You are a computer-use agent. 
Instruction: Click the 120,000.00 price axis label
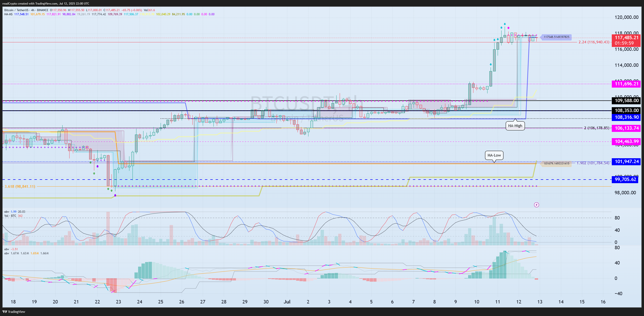[627, 17]
